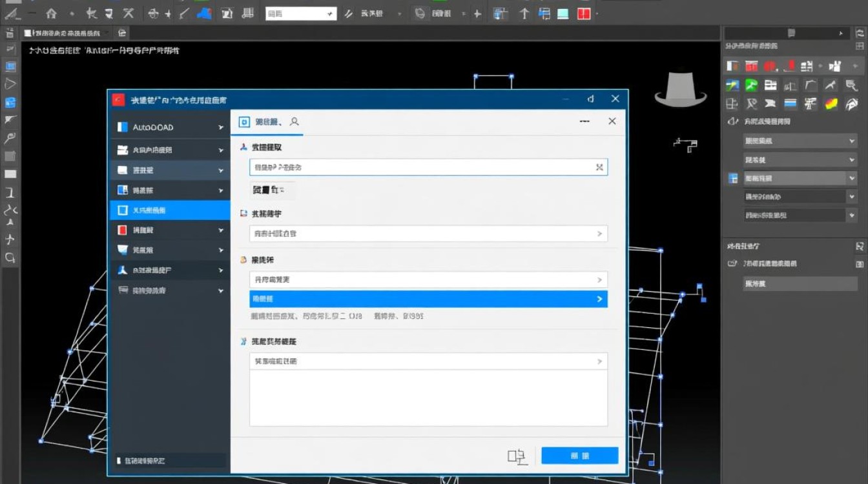The image size is (868, 484).
Task: Click the blue striped icon in right panel
Action: click(x=790, y=104)
